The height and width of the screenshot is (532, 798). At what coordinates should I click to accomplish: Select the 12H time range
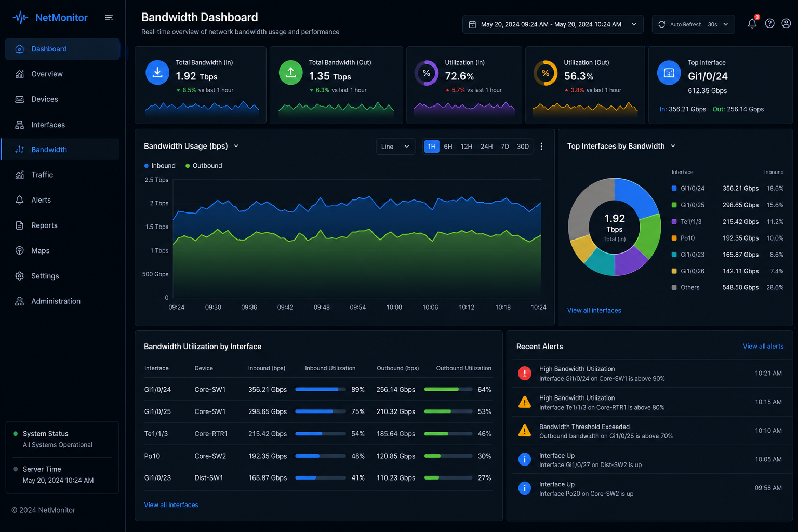467,147
